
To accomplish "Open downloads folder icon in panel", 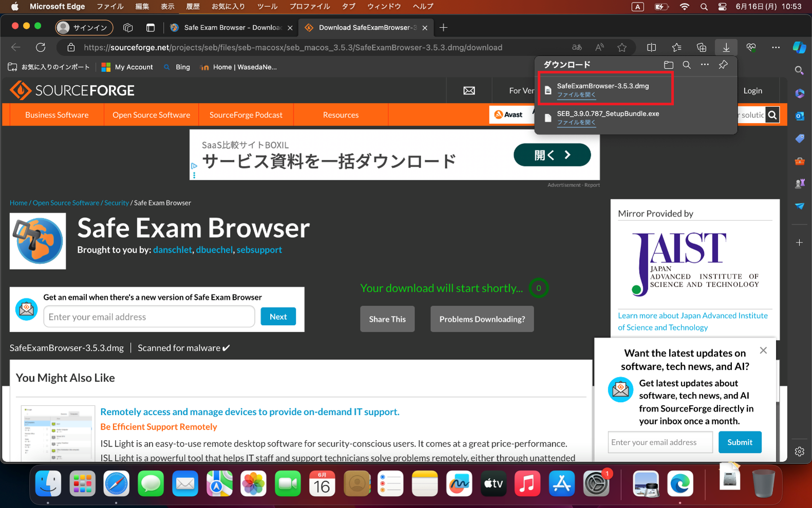I will 668,65.
